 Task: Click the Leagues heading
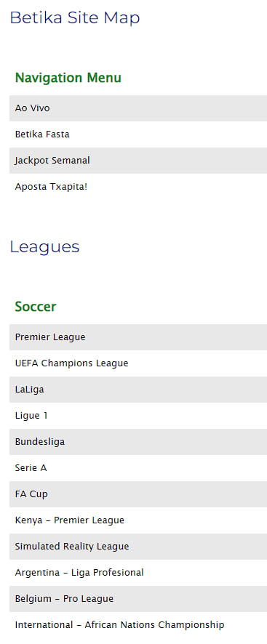[44, 247]
